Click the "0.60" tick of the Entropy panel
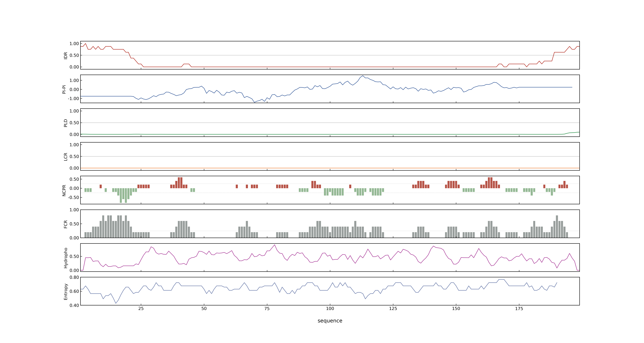 tap(74, 291)
